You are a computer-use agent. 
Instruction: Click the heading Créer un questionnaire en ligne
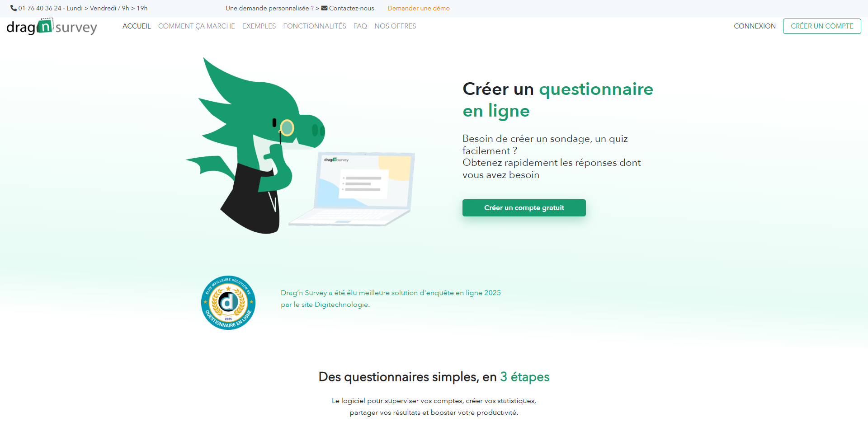coord(558,100)
